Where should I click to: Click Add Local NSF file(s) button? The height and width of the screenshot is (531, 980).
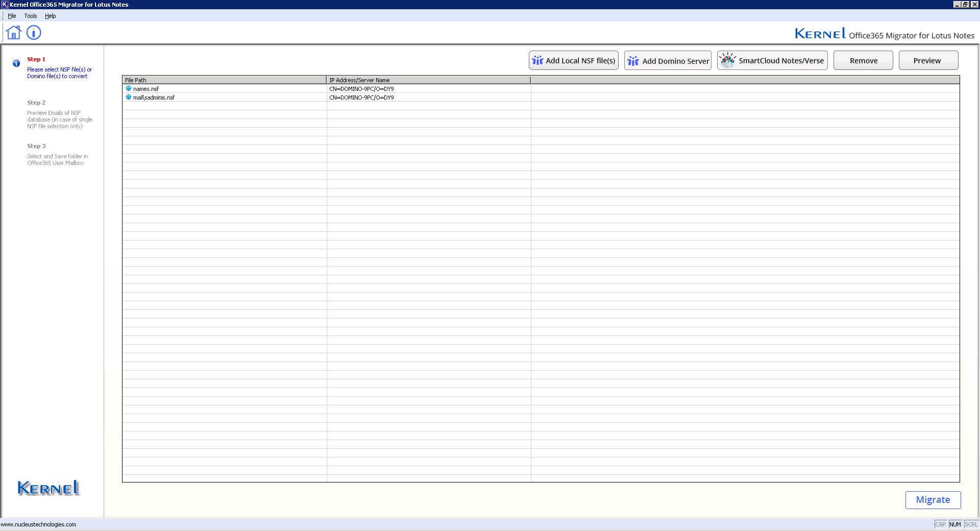click(x=574, y=60)
